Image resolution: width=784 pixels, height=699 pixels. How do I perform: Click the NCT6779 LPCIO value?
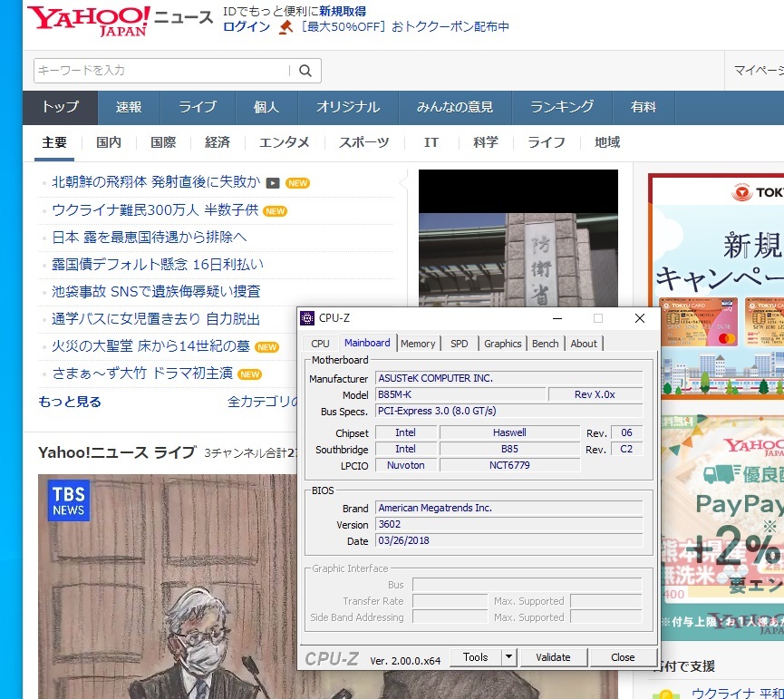click(x=509, y=465)
